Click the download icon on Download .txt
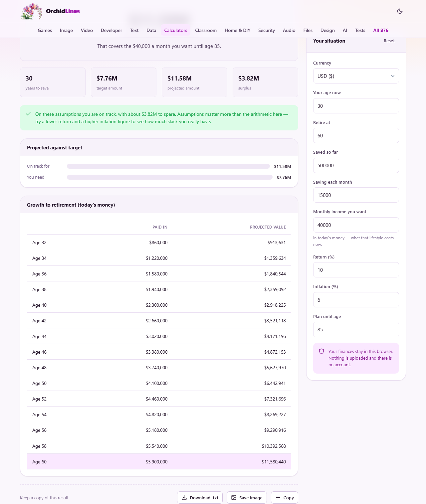This screenshot has width=426, height=504. [x=184, y=498]
